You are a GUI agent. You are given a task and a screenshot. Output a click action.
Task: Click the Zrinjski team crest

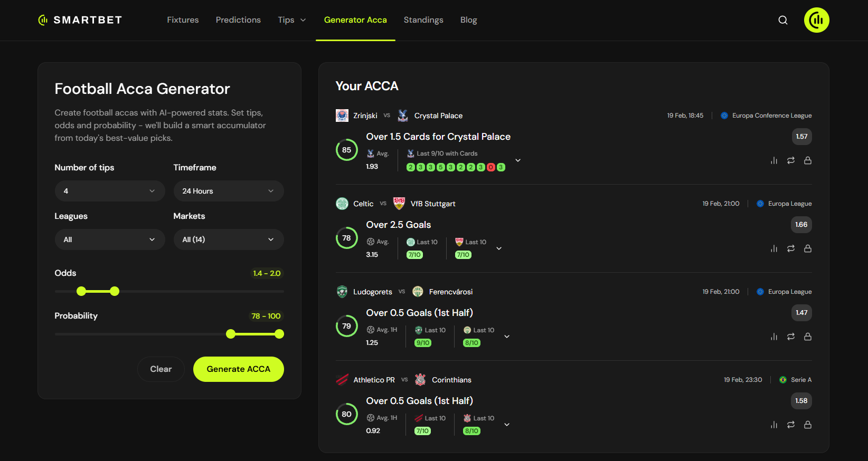click(x=342, y=116)
